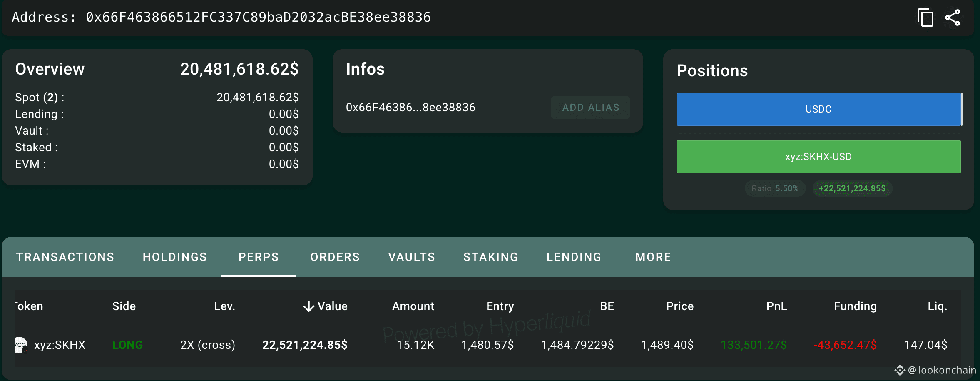The height and width of the screenshot is (381, 980).
Task: Select the xyz:SKHX-USD position bar
Action: tap(818, 157)
